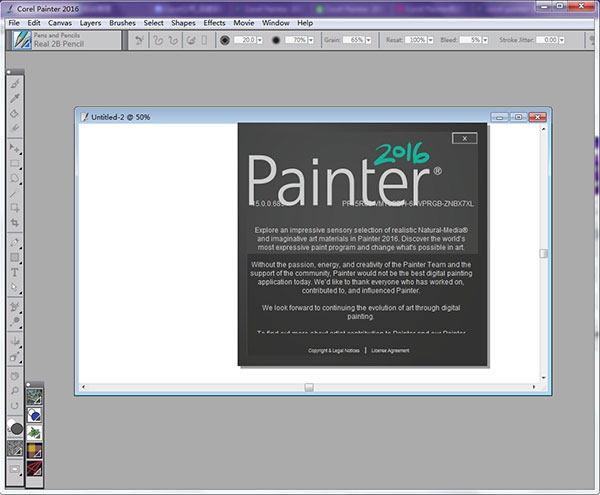Select the Rectangular Shape tool
The image size is (600, 495).
pyautogui.click(x=15, y=257)
